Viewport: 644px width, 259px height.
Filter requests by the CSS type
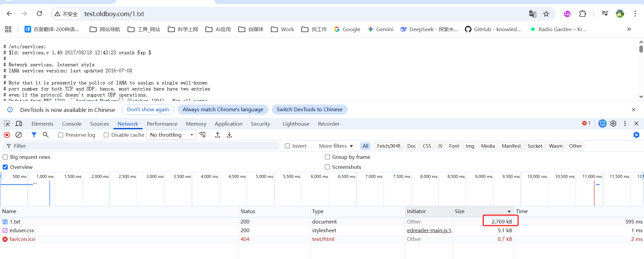(x=427, y=146)
